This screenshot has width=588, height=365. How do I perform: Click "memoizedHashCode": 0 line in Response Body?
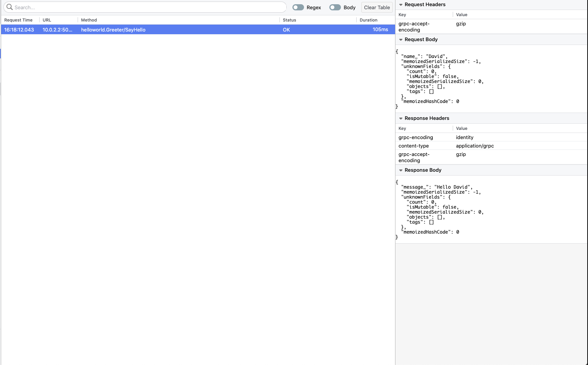(x=430, y=232)
